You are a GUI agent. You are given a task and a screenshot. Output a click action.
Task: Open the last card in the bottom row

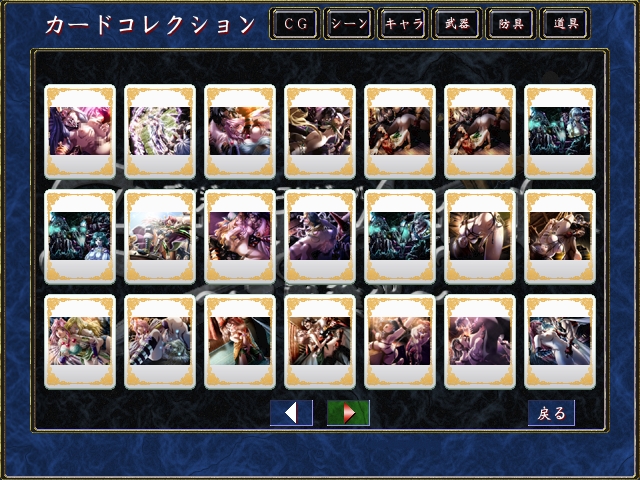coord(560,342)
